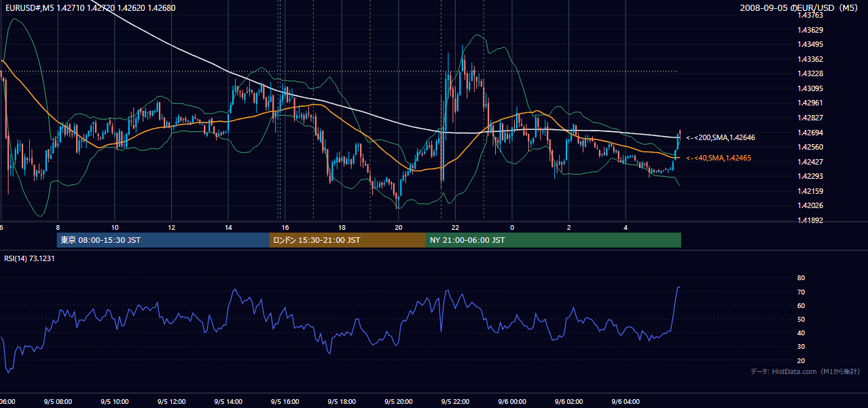
Task: Click the 9/5 10:00 bottom date label
Action: coord(115,402)
